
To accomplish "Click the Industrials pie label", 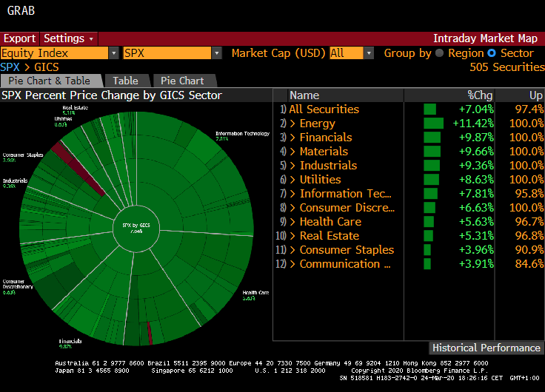I will point(15,183).
